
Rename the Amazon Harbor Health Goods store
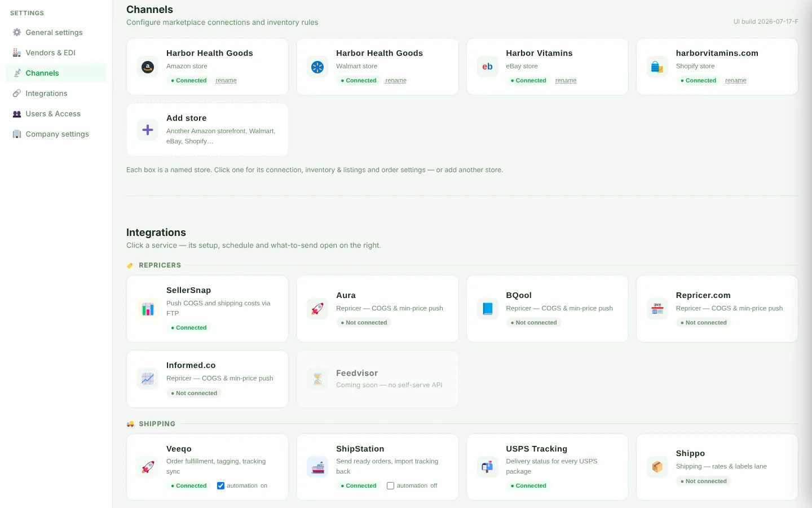tap(226, 81)
